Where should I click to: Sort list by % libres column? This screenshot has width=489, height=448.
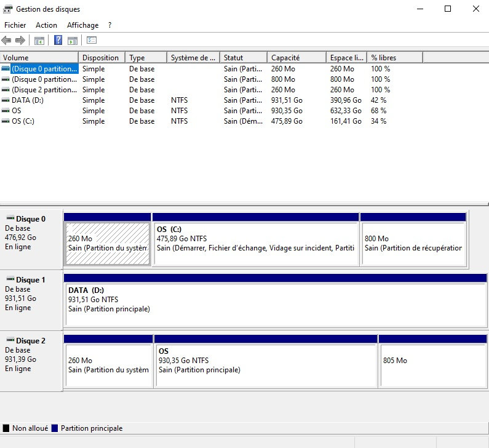point(394,58)
